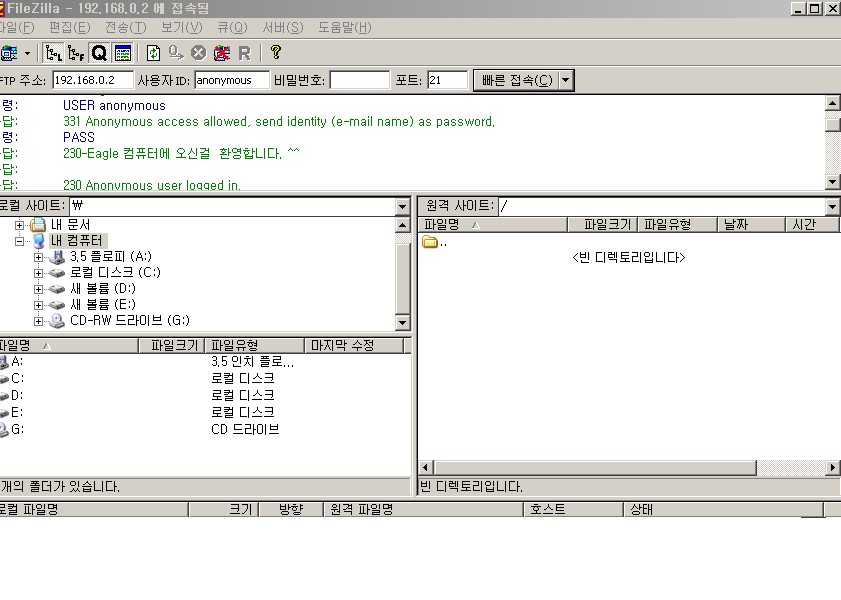The width and height of the screenshot is (841, 600).
Task: Sort remote list by 시간 column
Action: (812, 225)
